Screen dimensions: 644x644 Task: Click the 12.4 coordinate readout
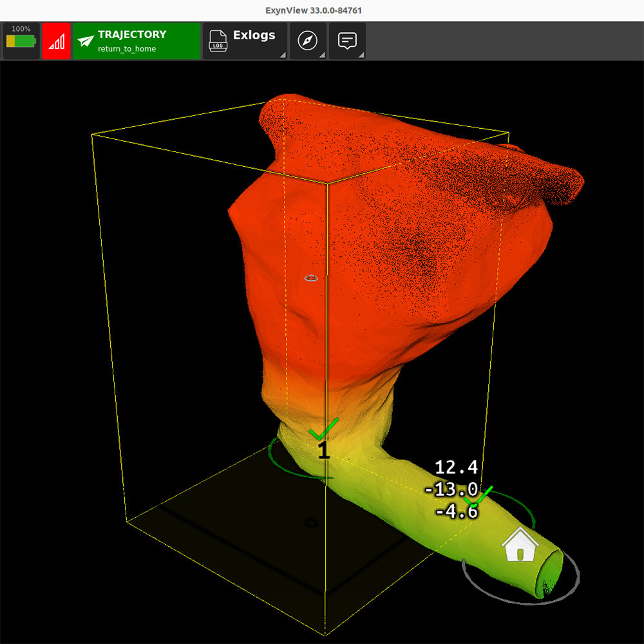pos(456,468)
